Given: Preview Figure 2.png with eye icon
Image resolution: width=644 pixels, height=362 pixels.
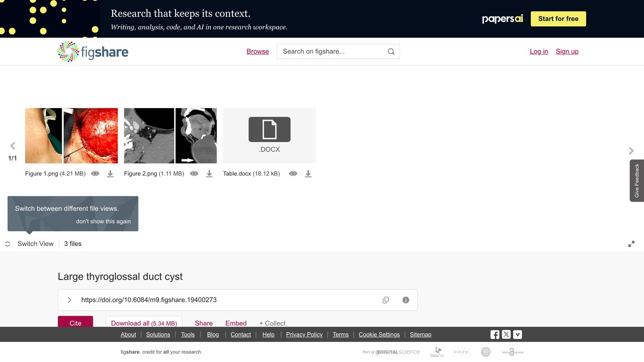Looking at the screenshot, I should click(194, 173).
